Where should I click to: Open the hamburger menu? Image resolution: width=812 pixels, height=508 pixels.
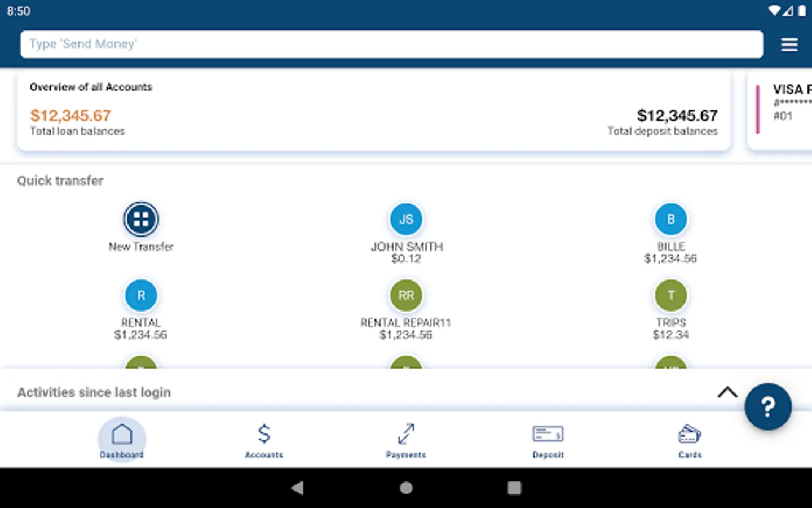(789, 45)
